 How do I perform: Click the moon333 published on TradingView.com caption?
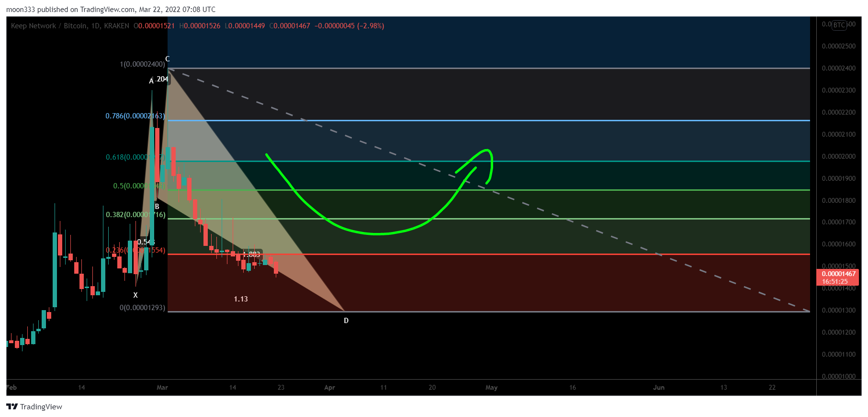111,10
